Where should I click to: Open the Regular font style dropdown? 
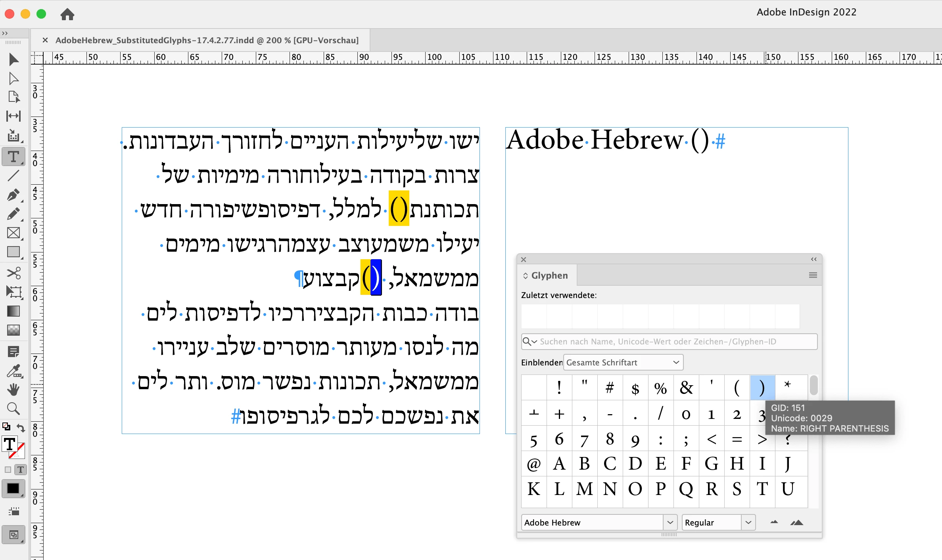[748, 522]
